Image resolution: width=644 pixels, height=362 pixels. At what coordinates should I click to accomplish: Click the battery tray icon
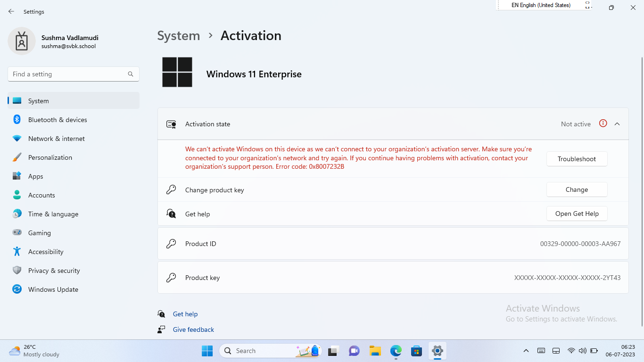[x=594, y=351]
